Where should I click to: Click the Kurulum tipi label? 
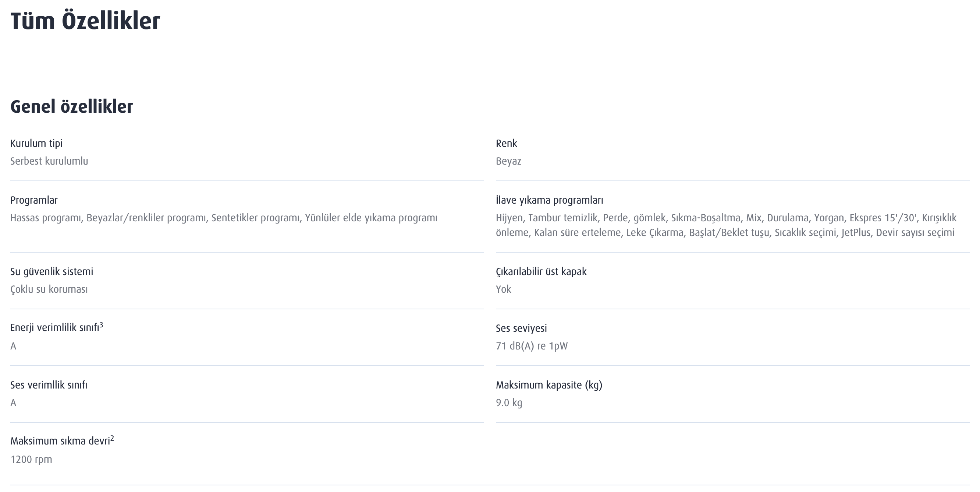36,143
